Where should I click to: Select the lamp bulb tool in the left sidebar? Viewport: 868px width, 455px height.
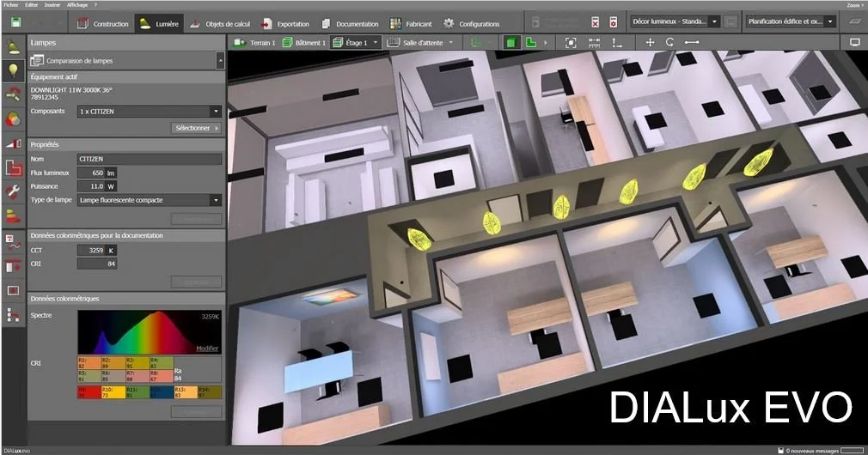pyautogui.click(x=13, y=70)
